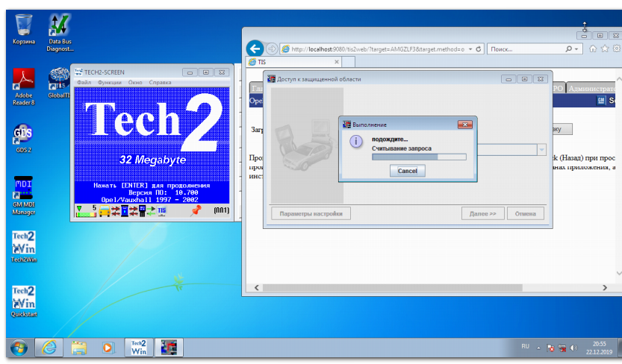
Task: Select the TIS browser tab
Action: [x=293, y=62]
